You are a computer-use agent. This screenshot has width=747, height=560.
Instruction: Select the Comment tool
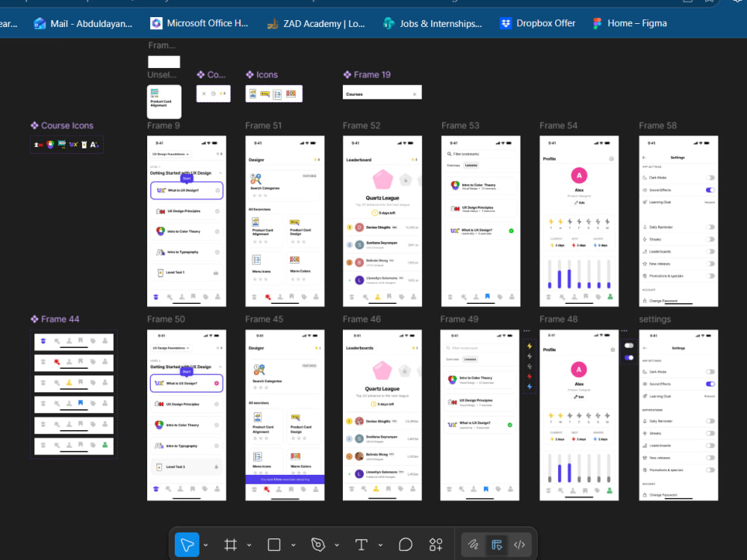(x=406, y=544)
